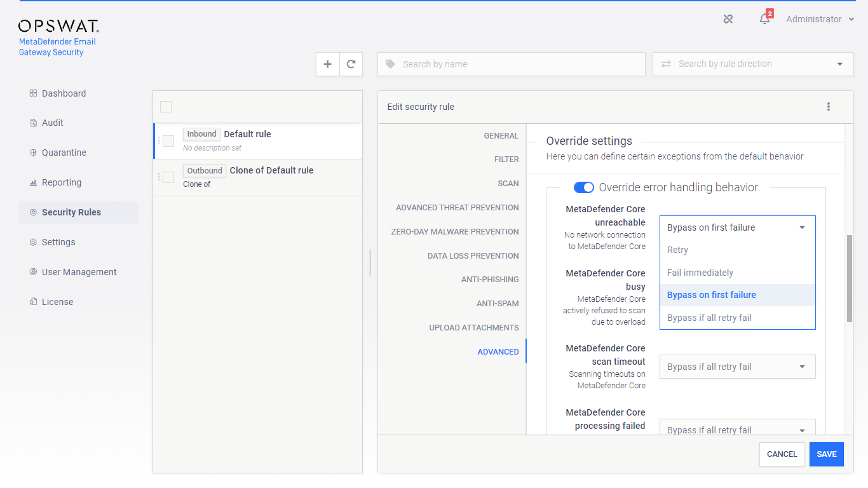Click the broken link connection icon
868x488 pixels.
click(x=728, y=19)
